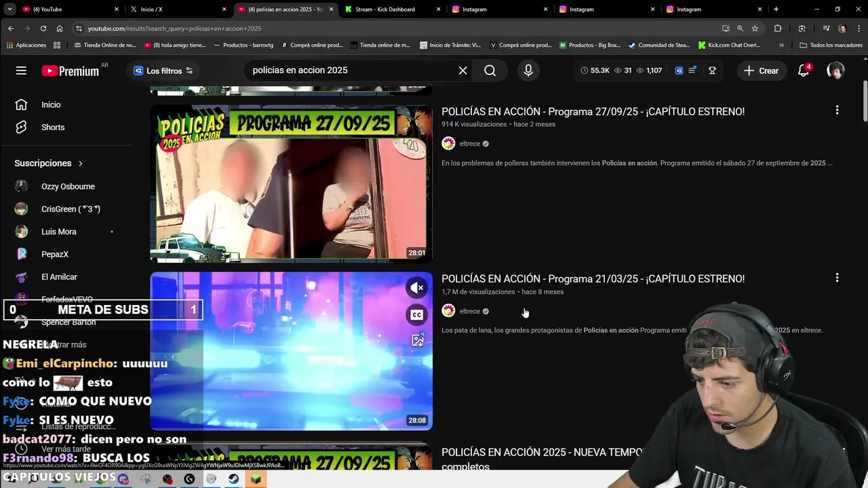This screenshot has width=868, height=488.
Task: Toggle closed captions on the inline preview
Action: [x=416, y=314]
